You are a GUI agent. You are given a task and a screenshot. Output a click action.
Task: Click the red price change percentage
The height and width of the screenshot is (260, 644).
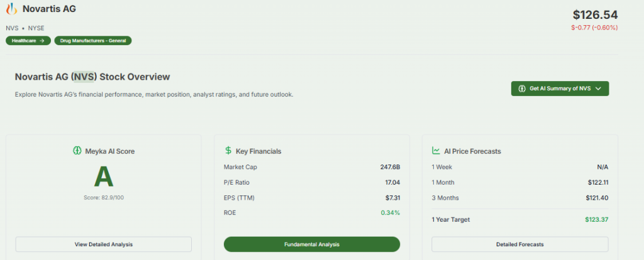(594, 27)
